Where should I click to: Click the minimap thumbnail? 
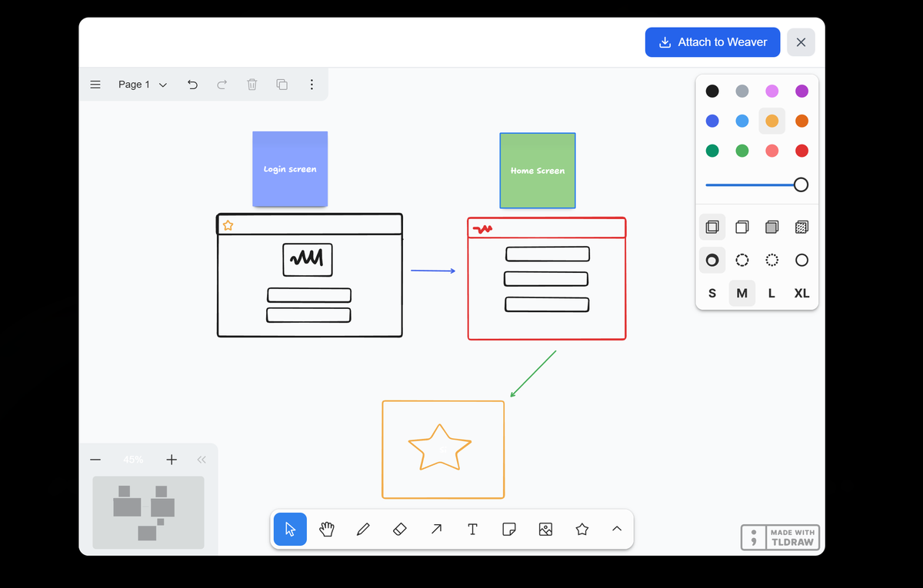[148, 513]
